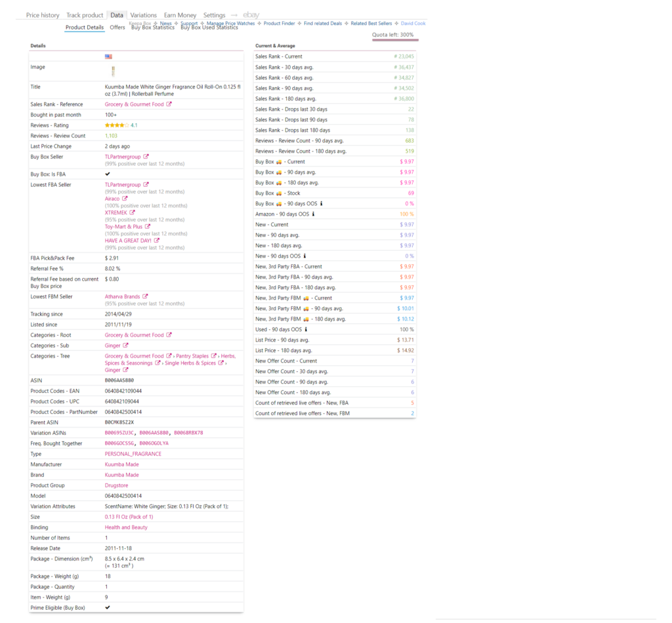Click the US flag icon above the product details

coord(110,57)
